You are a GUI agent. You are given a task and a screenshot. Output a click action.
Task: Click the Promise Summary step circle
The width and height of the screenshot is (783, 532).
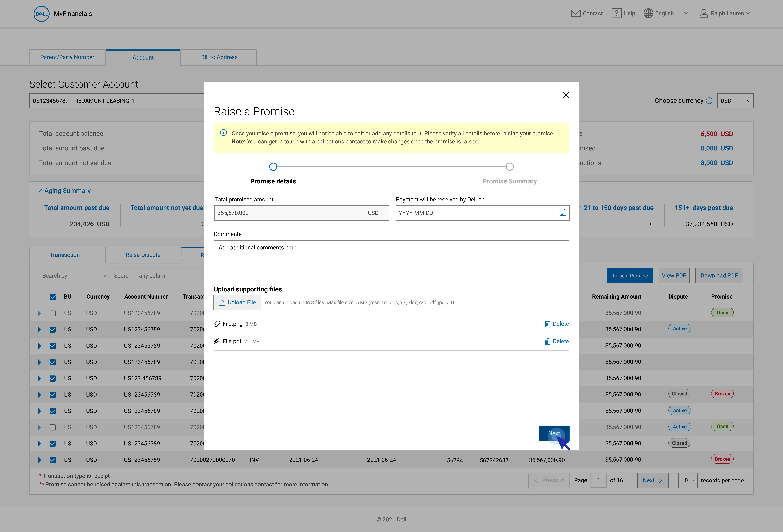point(510,167)
